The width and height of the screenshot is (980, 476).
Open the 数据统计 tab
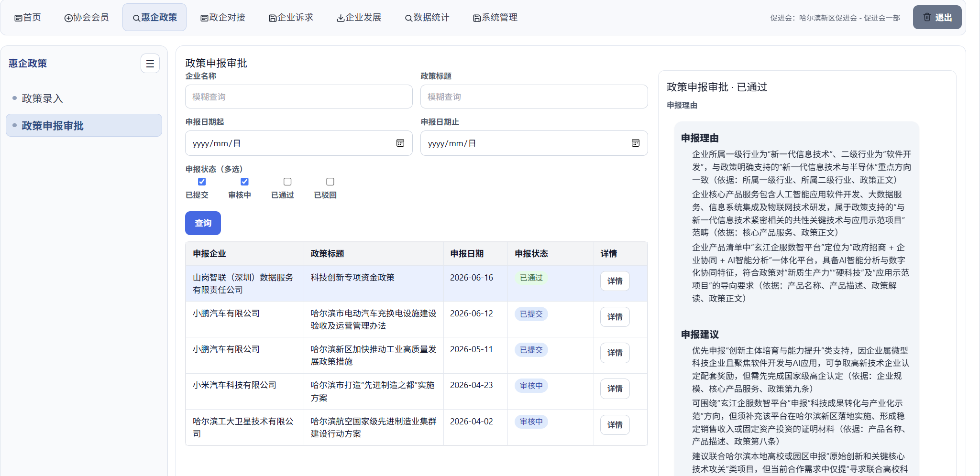tap(427, 18)
